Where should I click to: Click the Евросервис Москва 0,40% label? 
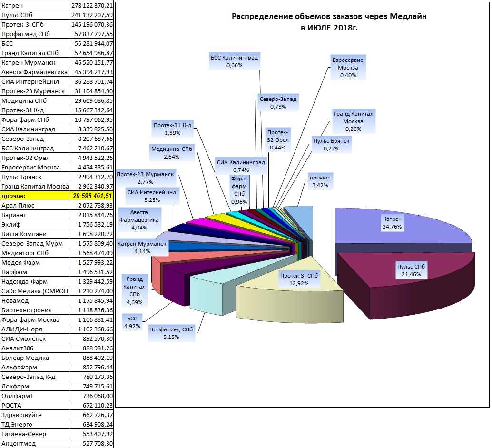coord(348,68)
